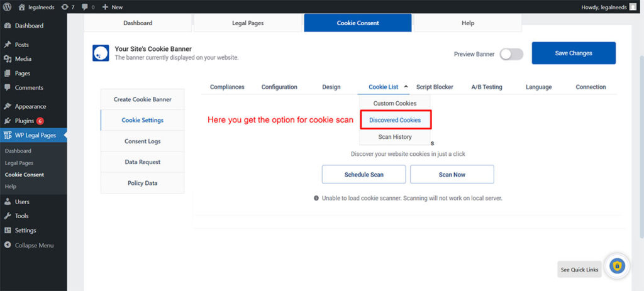
Task: Click the user avatar next to Howdy
Action: point(633,6)
